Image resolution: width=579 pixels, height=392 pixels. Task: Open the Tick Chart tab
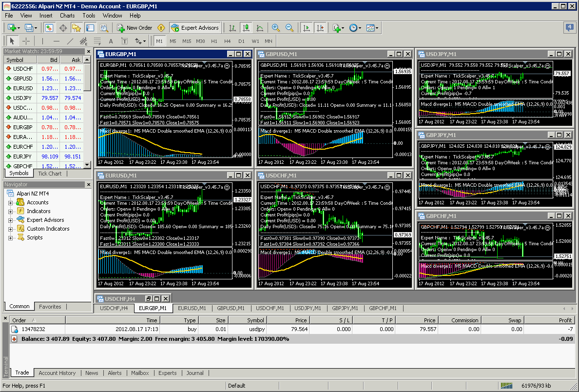pos(50,174)
